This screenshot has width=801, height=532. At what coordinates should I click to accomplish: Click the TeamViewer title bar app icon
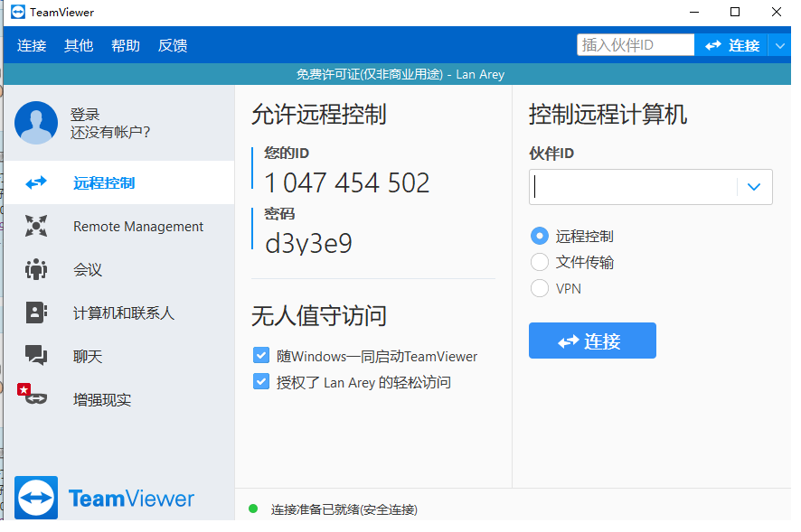coord(18,12)
